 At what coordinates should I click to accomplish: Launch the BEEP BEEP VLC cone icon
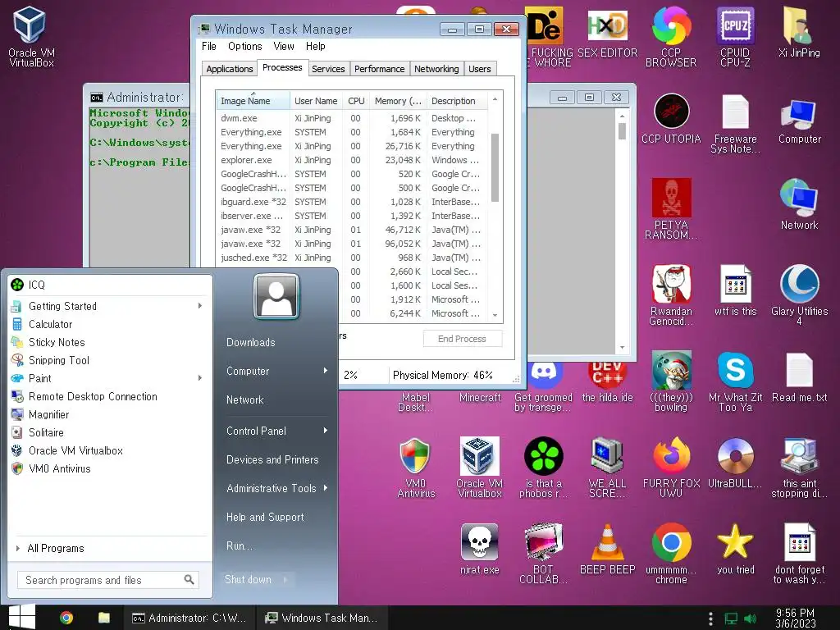tap(607, 549)
